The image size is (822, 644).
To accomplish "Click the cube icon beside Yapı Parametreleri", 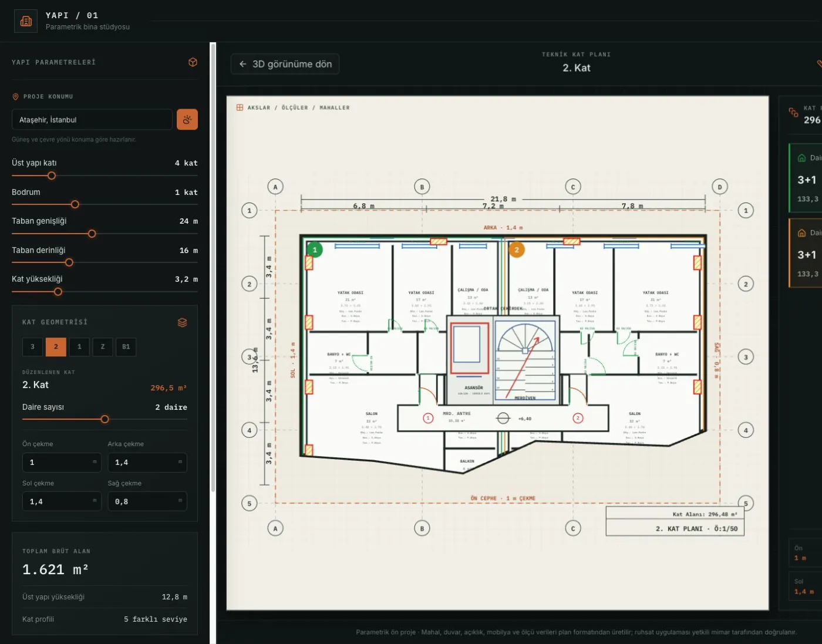I will [x=193, y=62].
